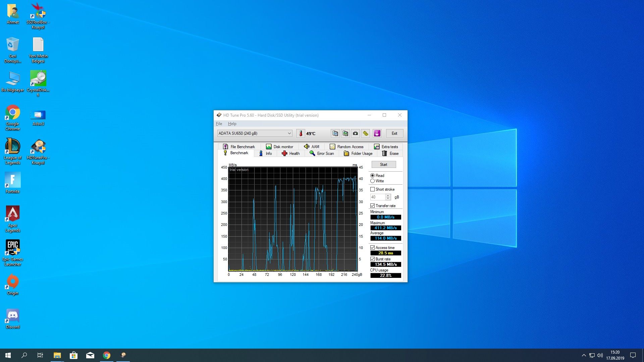Screen dimensions: 644x362
Task: Click the Exit button
Action: [x=394, y=133]
